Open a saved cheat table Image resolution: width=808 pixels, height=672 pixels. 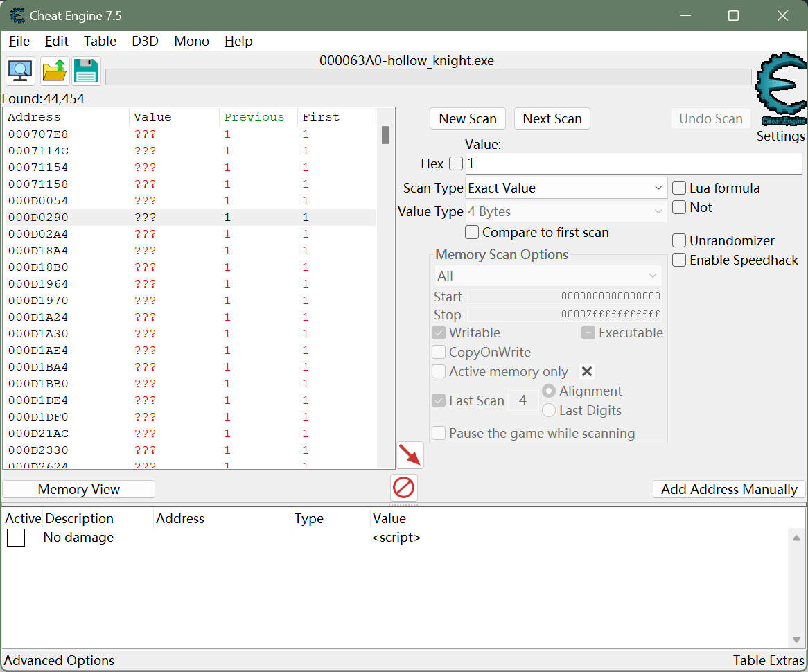[54, 70]
